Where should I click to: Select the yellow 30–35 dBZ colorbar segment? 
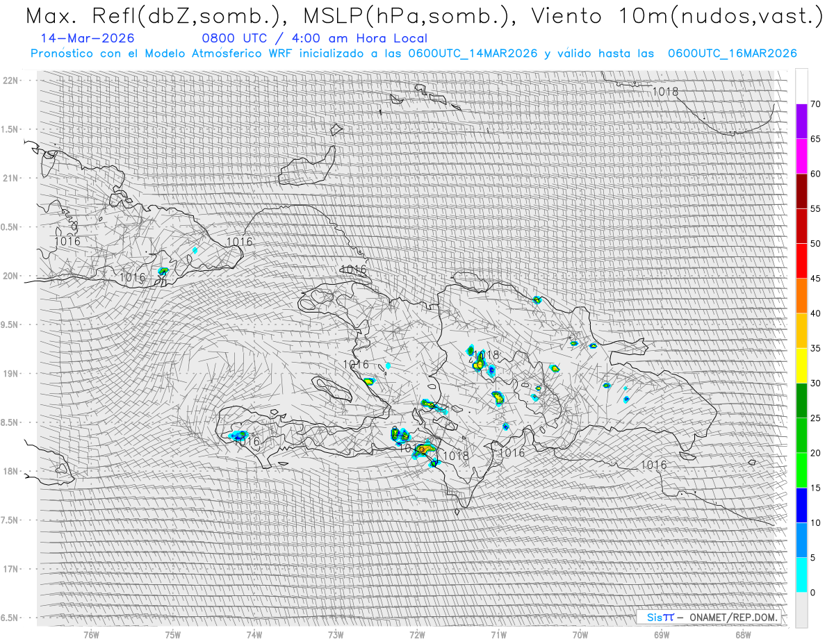pos(801,365)
